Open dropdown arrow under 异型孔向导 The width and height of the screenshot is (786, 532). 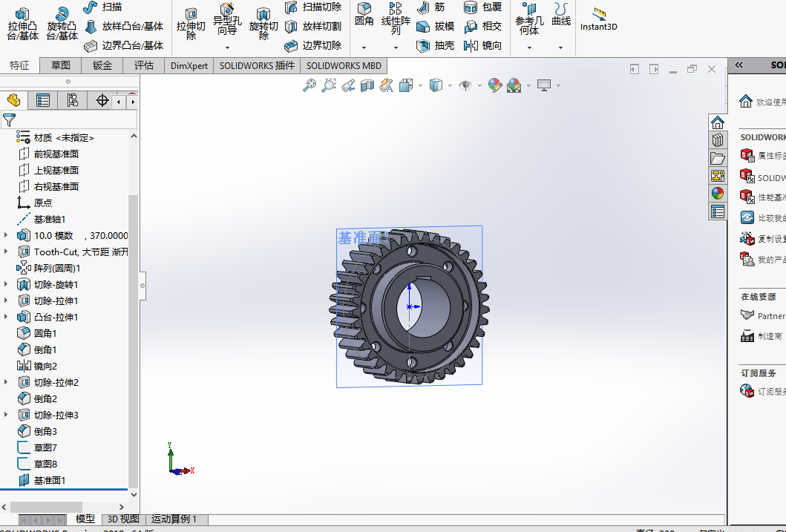[x=227, y=47]
